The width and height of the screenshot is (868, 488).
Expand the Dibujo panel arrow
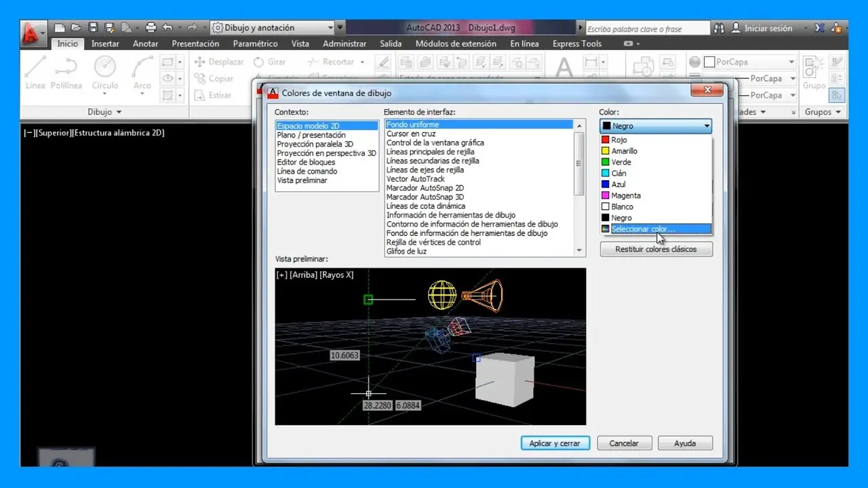(119, 112)
